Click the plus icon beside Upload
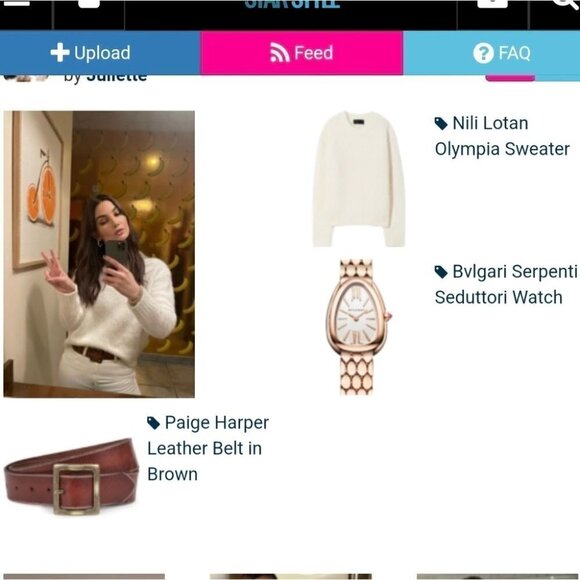 click(x=60, y=52)
